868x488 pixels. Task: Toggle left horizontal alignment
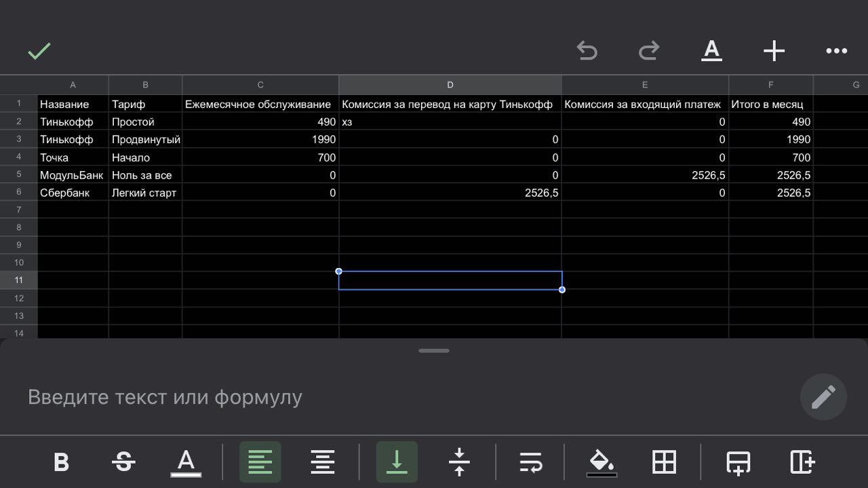(x=260, y=462)
